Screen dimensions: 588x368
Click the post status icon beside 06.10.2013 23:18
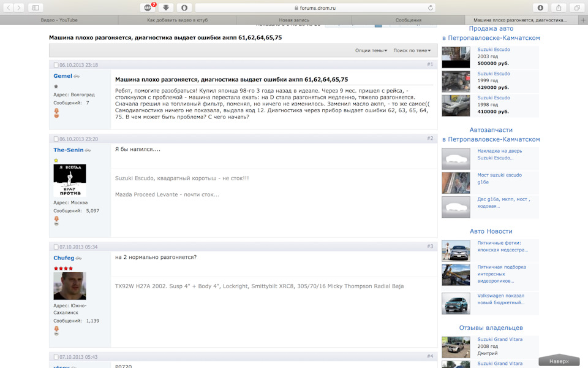[x=56, y=65]
